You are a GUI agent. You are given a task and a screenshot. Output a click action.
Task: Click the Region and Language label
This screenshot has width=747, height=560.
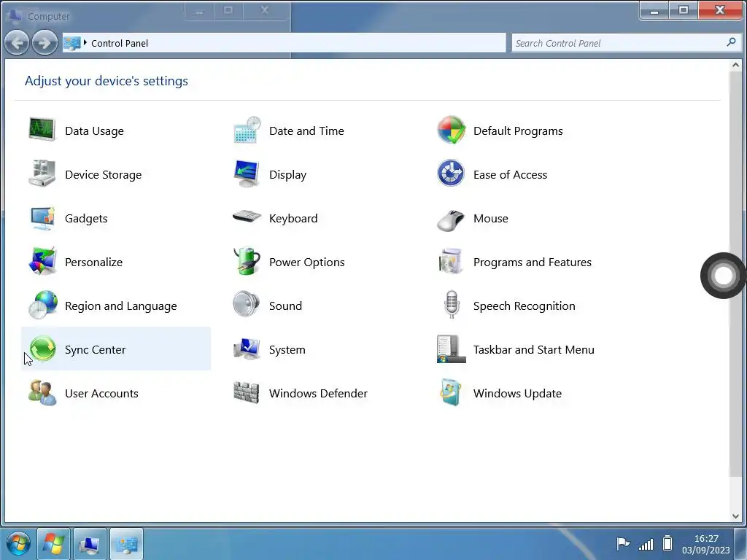pyautogui.click(x=120, y=306)
